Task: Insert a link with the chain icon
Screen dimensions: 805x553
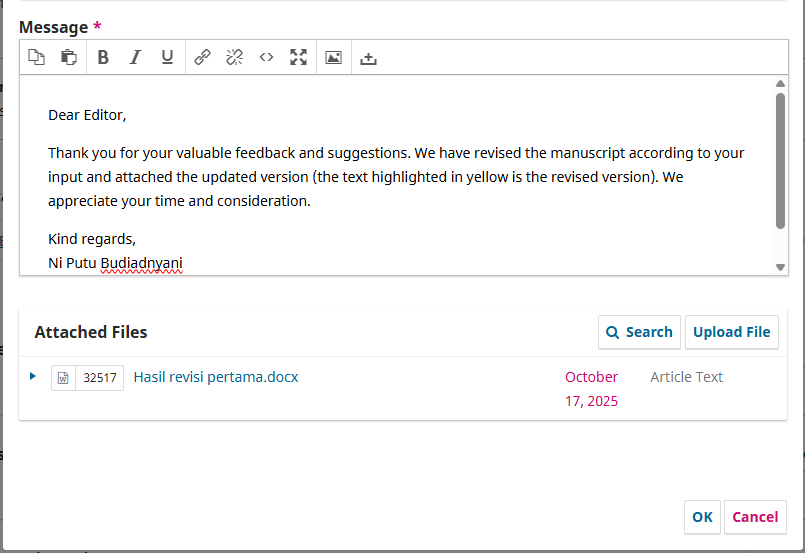Action: pyautogui.click(x=202, y=58)
